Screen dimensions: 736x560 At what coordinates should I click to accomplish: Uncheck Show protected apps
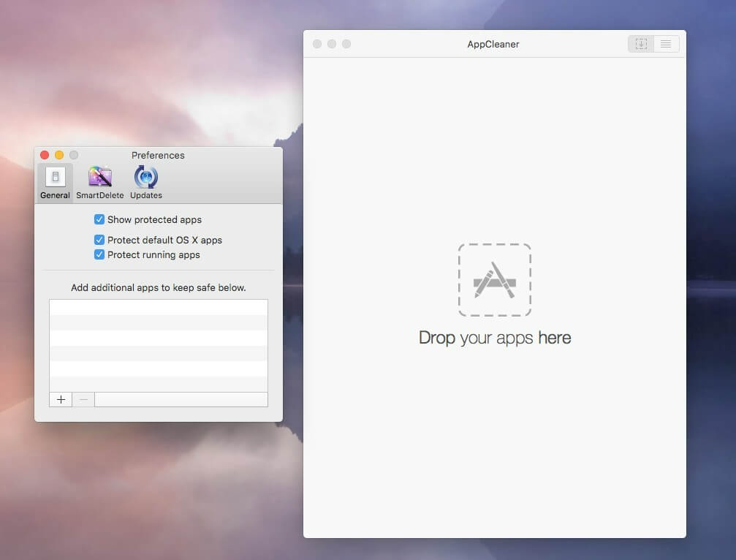(99, 219)
